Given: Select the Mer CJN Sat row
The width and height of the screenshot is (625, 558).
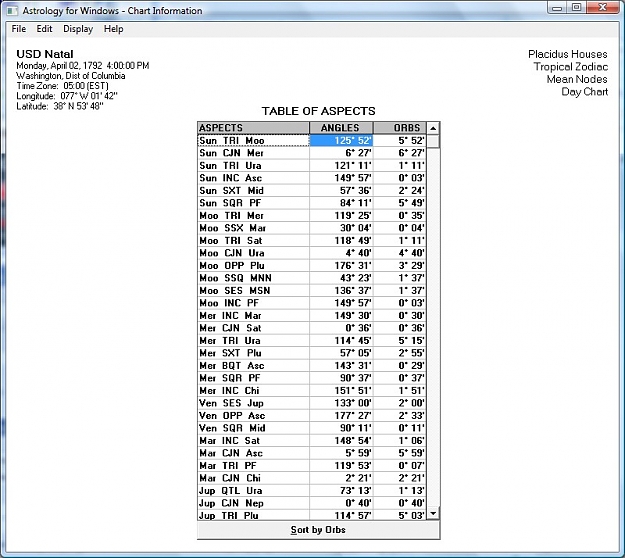Looking at the screenshot, I should pos(312,328).
